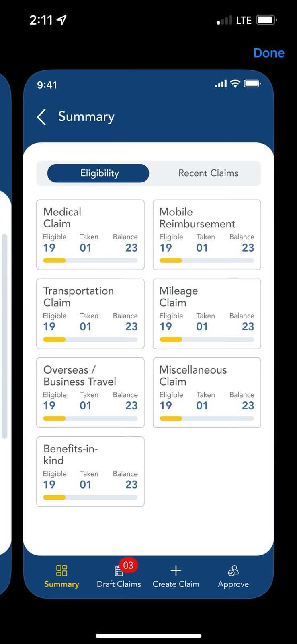Open the Overseas / Business Travel card
Screen dimensions: 297x644
pyautogui.click(x=90, y=392)
